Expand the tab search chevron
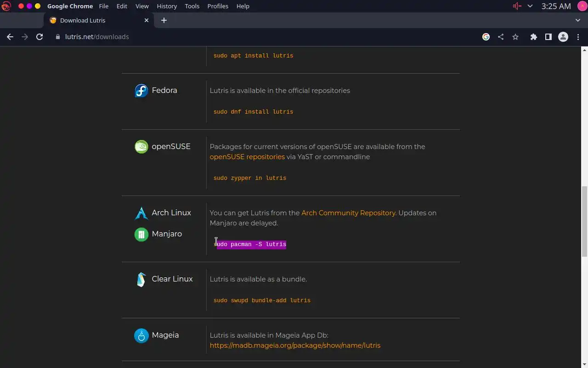 578,20
